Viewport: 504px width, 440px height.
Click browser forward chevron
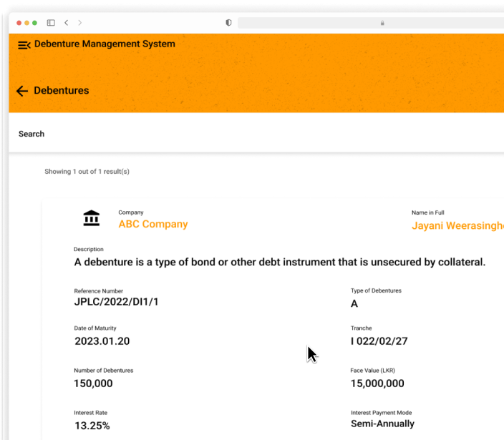click(x=79, y=23)
